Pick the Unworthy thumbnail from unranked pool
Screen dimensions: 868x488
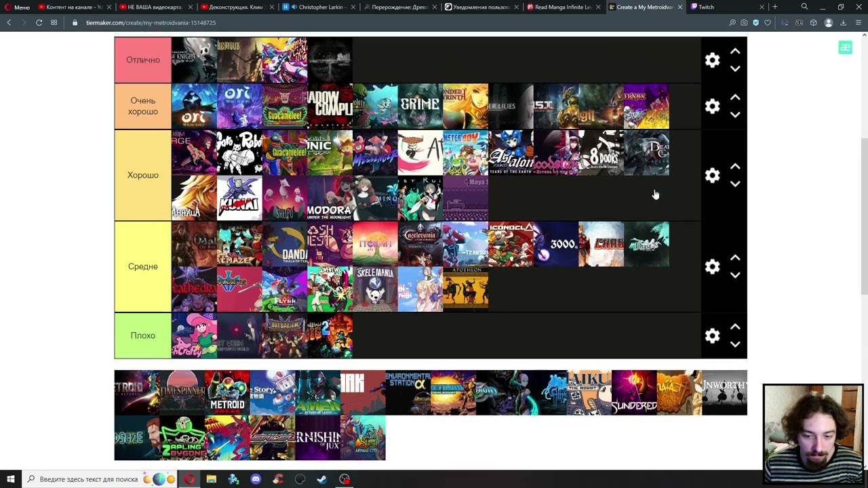[x=724, y=392]
